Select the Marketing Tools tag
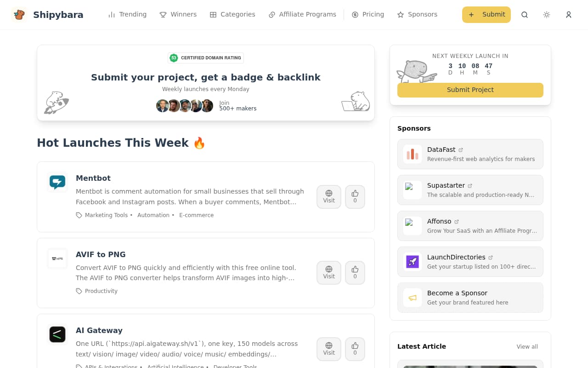The image size is (588, 368). tap(106, 215)
